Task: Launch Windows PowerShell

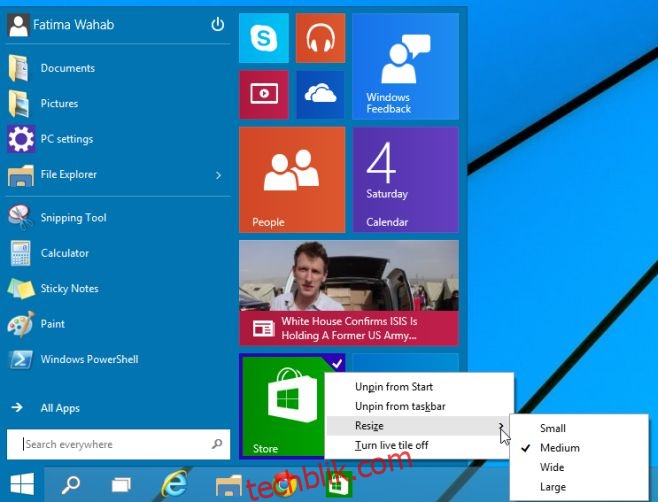Action: [118, 359]
